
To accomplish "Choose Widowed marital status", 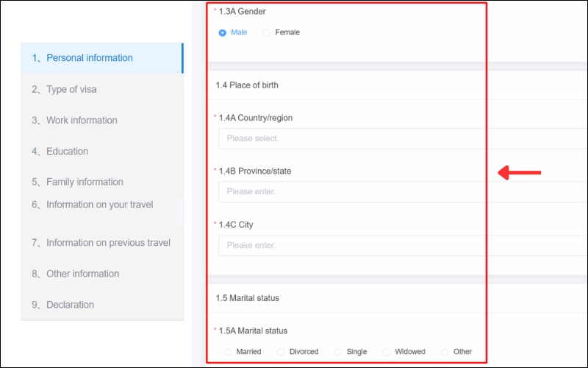I will [387, 352].
